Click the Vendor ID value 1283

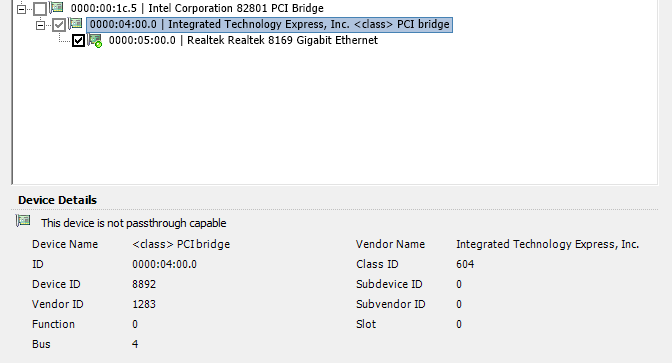(144, 304)
